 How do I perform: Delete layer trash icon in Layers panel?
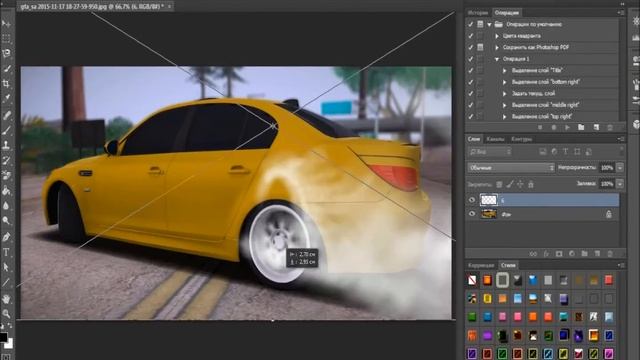(x=610, y=254)
